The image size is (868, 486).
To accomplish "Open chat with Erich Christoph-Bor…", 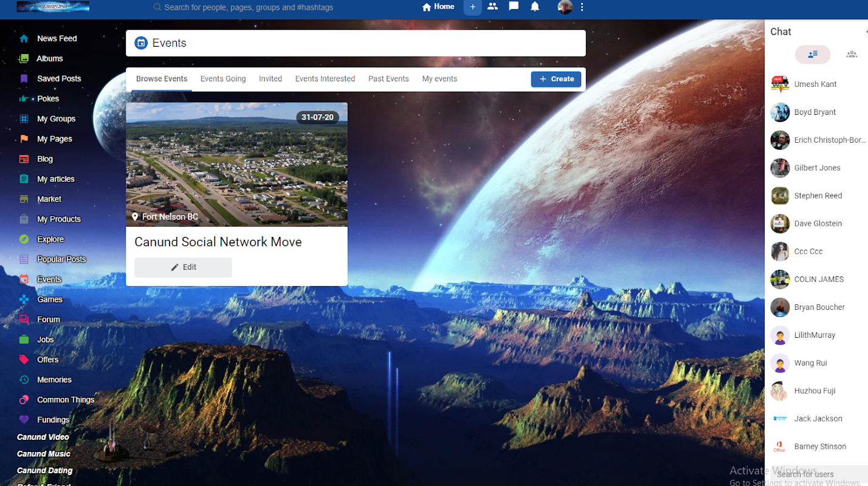I will (x=816, y=140).
